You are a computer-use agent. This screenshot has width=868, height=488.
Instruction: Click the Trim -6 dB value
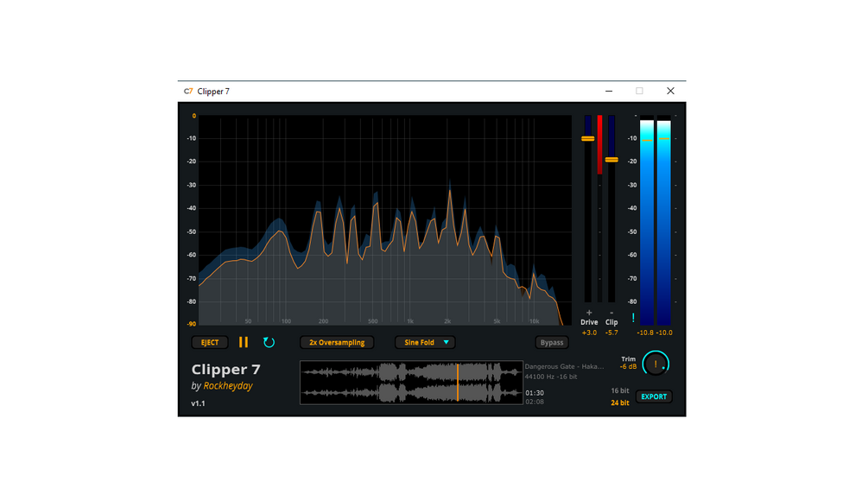click(x=628, y=367)
